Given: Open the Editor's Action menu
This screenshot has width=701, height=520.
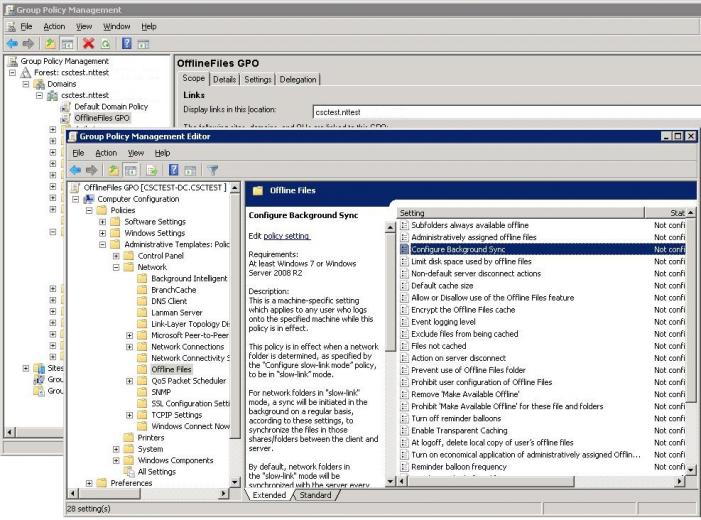Looking at the screenshot, I should click(106, 153).
